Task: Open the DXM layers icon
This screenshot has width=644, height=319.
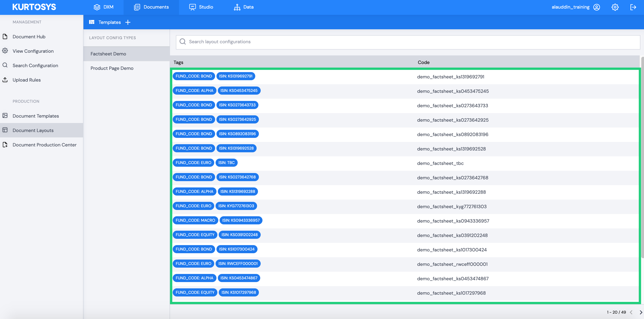Action: coord(97,7)
